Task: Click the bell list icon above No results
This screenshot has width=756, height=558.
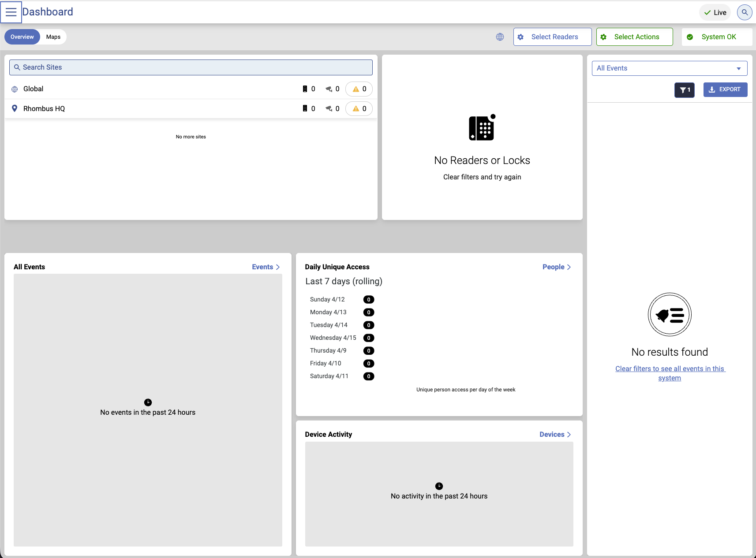Action: [x=669, y=315]
